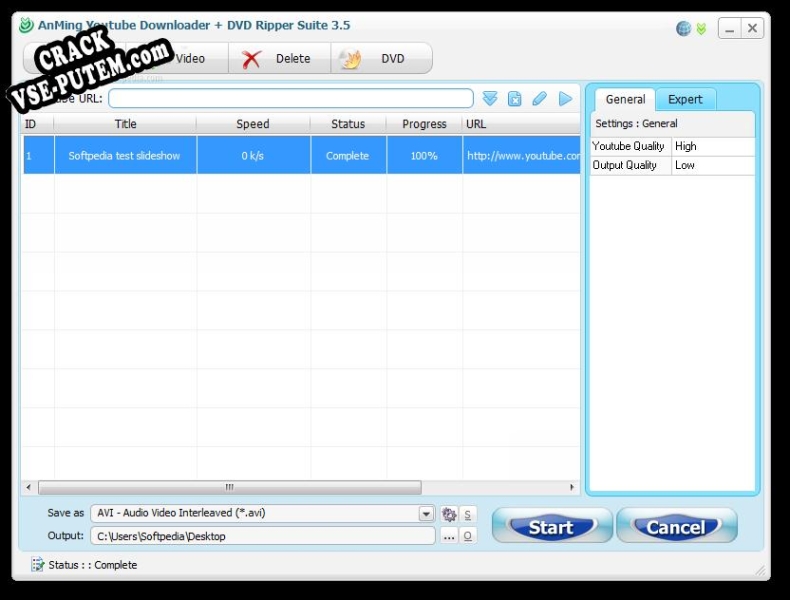The width and height of the screenshot is (790, 600).
Task: Click the horizontal scrollbar right arrow
Action: (572, 487)
